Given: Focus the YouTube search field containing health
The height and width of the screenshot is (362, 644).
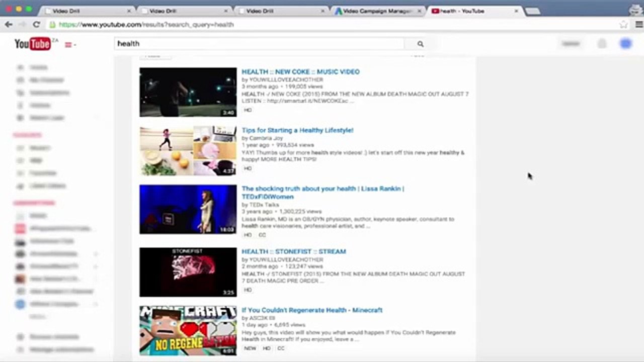Looking at the screenshot, I should point(259,44).
